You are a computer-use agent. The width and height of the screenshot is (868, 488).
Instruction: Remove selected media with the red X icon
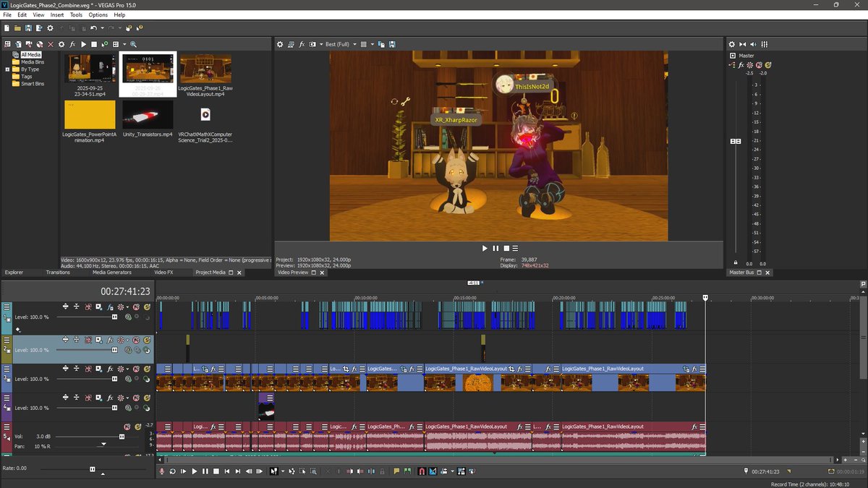click(x=51, y=44)
